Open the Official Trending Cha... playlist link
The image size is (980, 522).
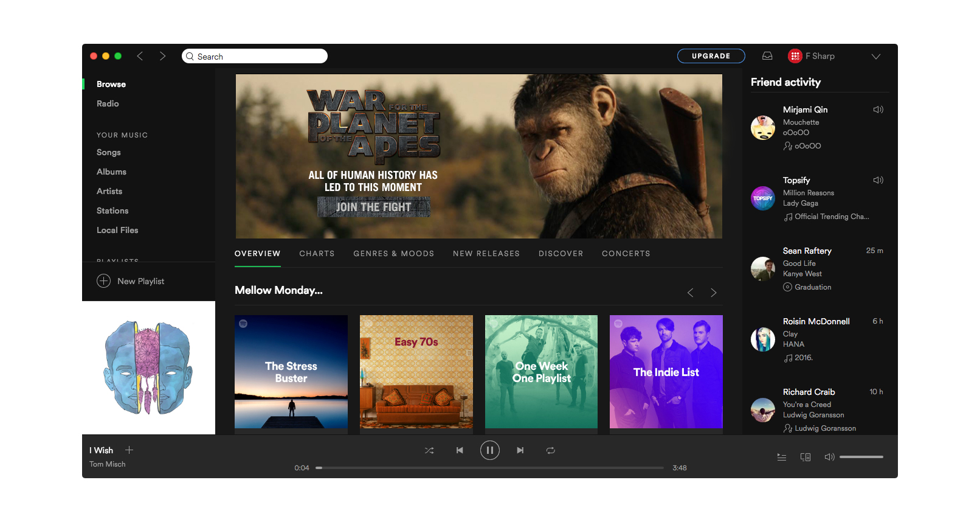tap(827, 217)
